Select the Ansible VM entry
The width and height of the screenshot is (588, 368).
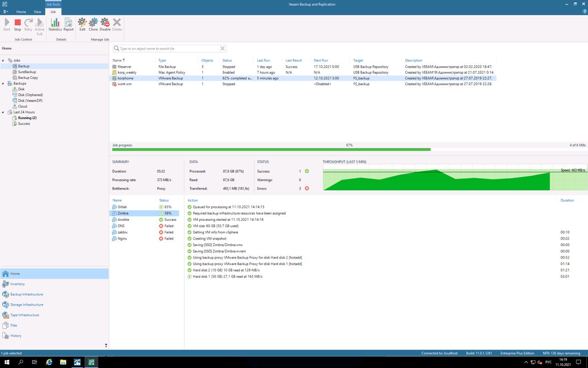[x=123, y=219]
